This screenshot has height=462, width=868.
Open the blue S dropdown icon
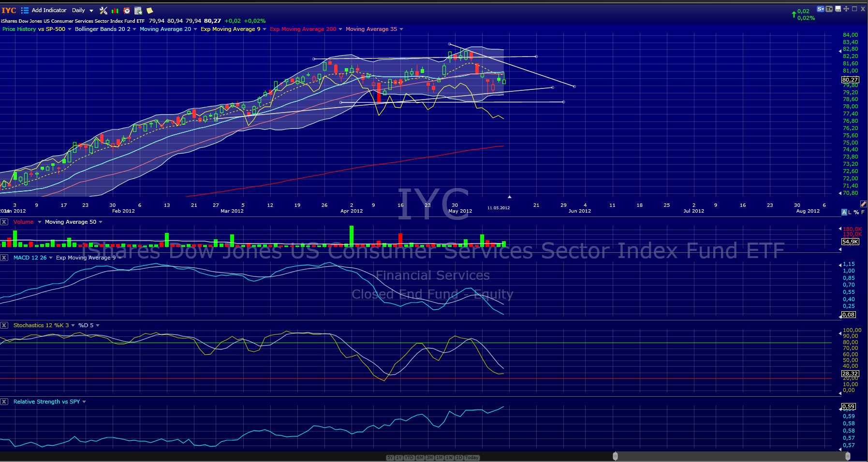[x=821, y=9]
